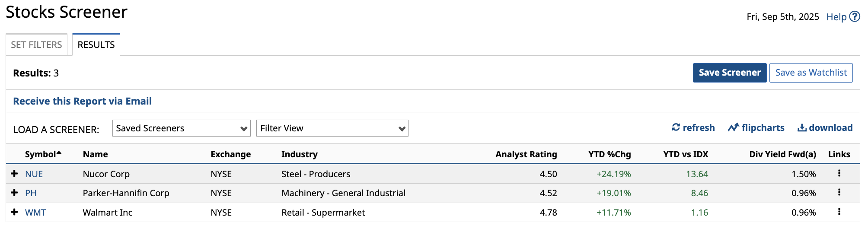This screenshot has width=868, height=229.
Task: Expand the NUE row plus icon
Action: [14, 173]
